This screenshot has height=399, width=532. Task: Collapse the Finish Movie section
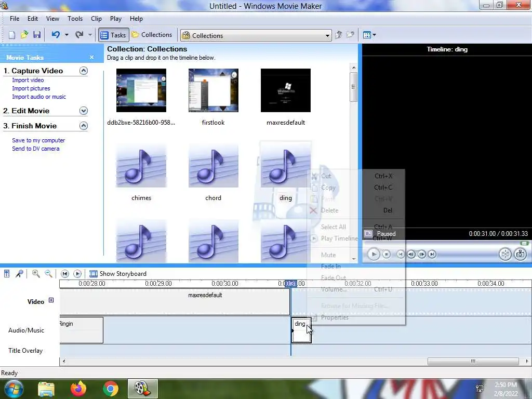click(x=84, y=126)
